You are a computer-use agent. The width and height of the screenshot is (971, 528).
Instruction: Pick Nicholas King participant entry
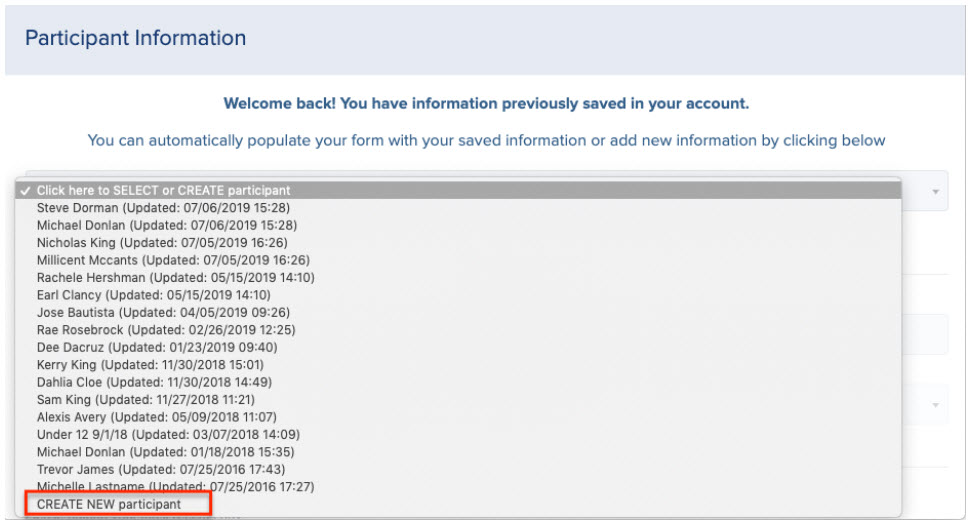point(458,243)
